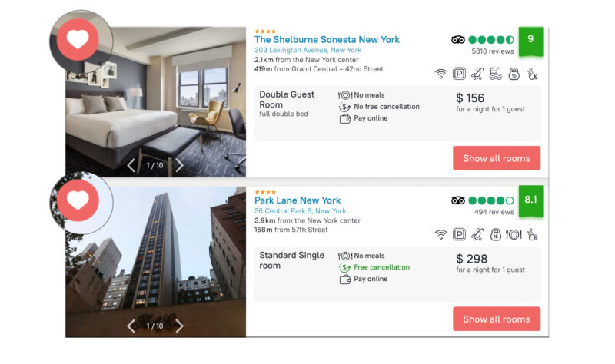The width and height of the screenshot is (615, 364).
Task: Click the 8.1 rating badge for Park Lane
Action: (530, 199)
